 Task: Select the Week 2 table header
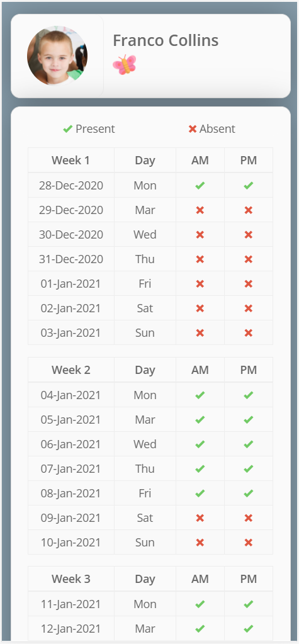[x=71, y=370]
